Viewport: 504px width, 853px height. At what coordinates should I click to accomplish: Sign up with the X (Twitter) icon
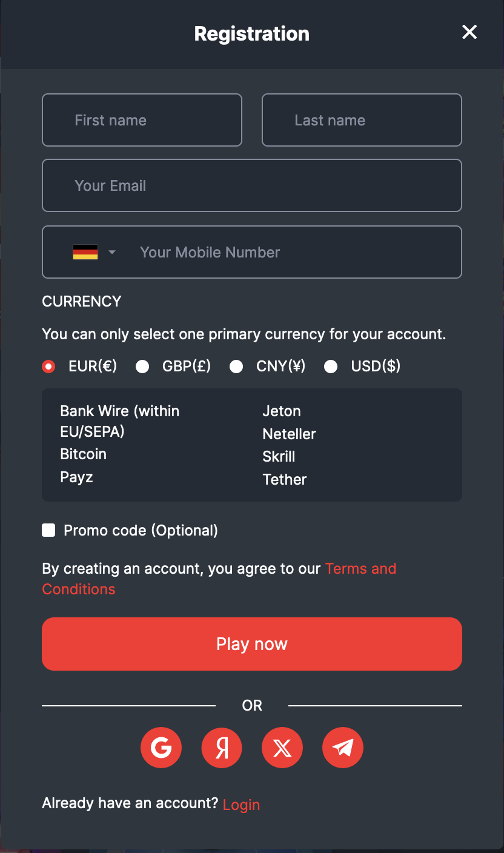pyautogui.click(x=282, y=748)
